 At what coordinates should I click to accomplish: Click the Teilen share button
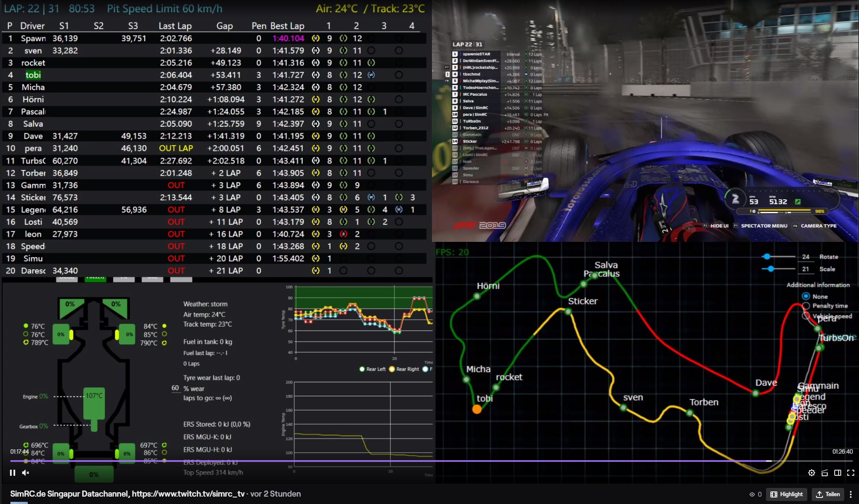coord(828,494)
